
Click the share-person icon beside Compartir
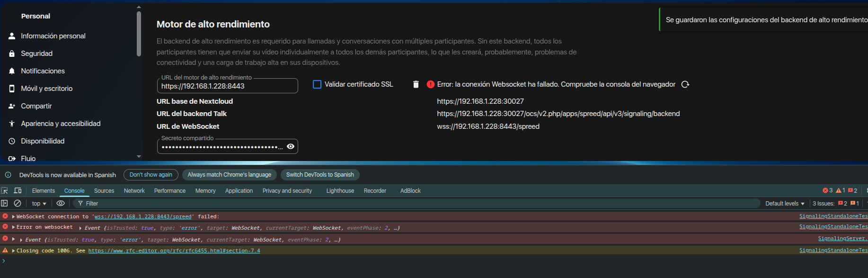(12, 106)
